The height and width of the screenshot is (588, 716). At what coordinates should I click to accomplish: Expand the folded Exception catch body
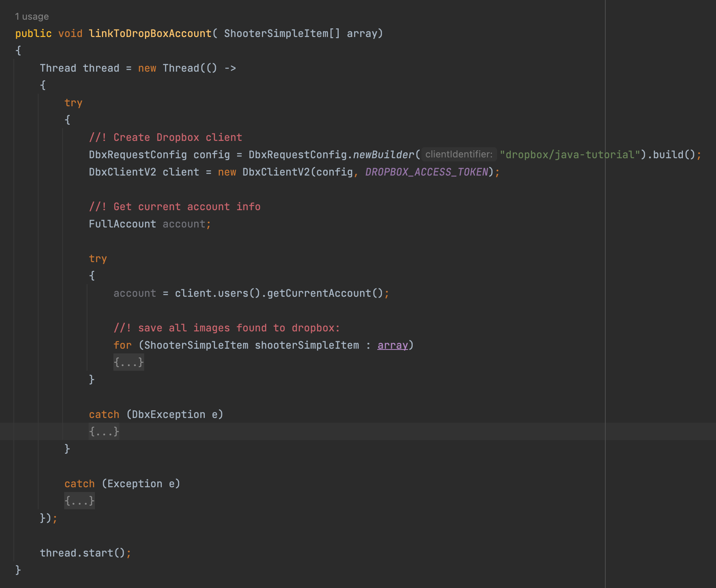[x=79, y=501]
